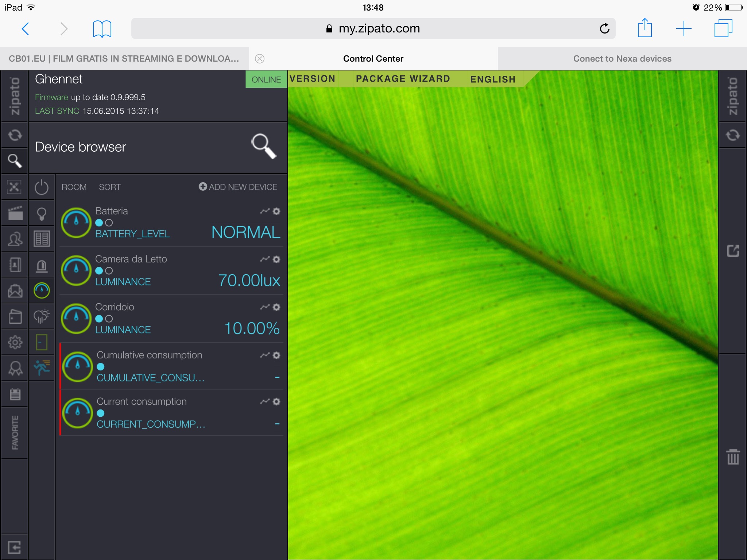Click the running man motion sensor icon

(42, 367)
